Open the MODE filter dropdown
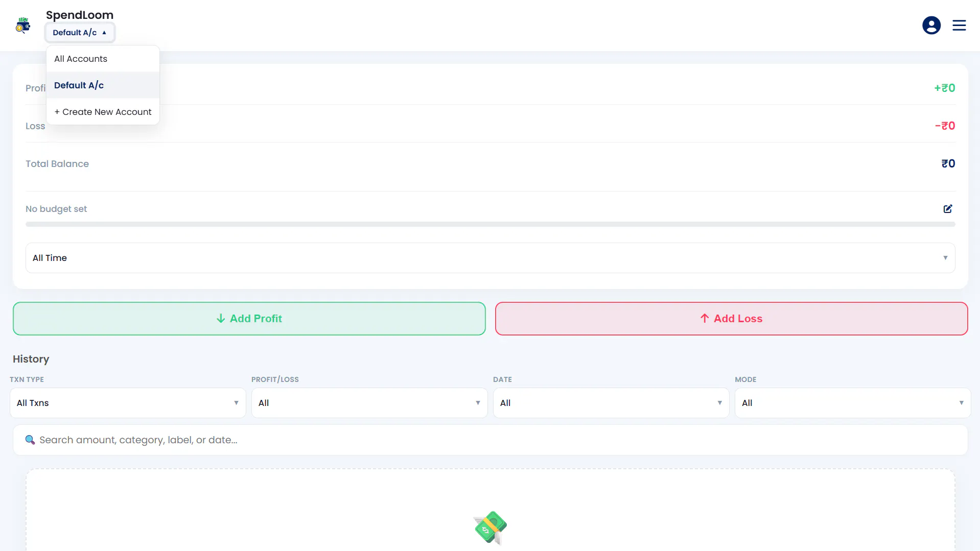 click(x=853, y=403)
